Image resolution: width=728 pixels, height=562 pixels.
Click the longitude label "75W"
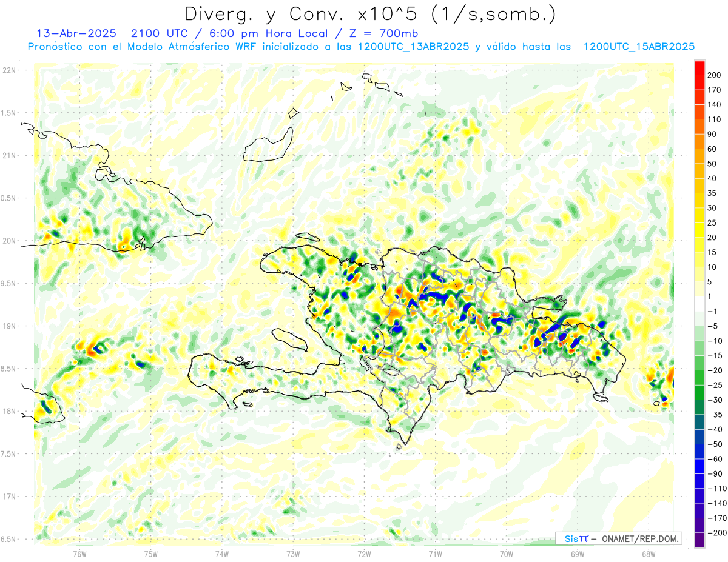pyautogui.click(x=150, y=554)
